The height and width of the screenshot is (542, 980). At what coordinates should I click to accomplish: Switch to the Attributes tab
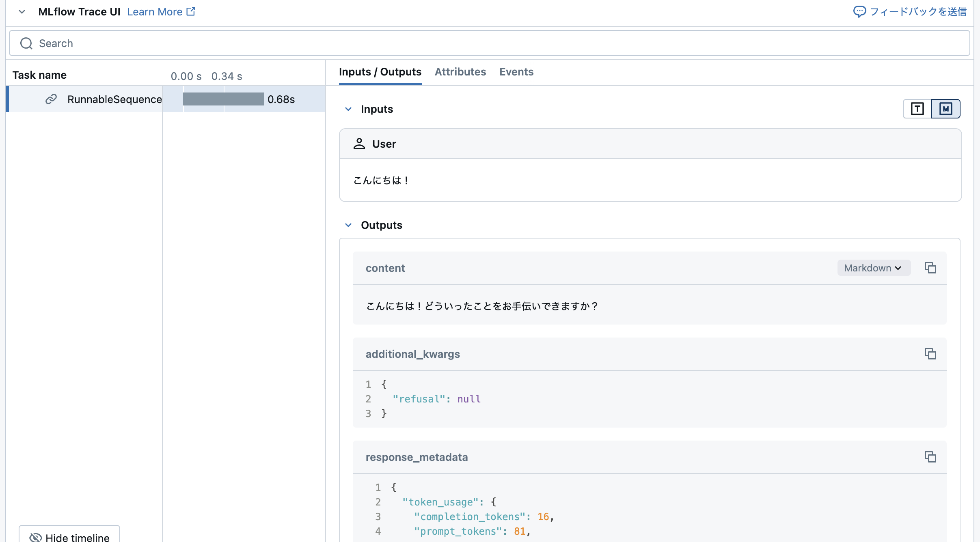point(460,72)
